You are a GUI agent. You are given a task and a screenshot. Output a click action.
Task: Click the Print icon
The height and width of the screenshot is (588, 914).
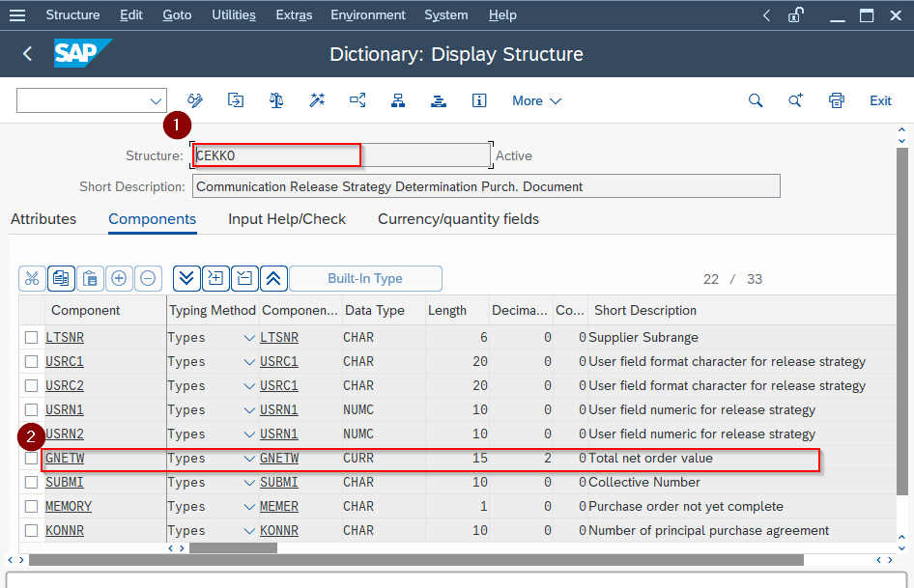tap(837, 100)
